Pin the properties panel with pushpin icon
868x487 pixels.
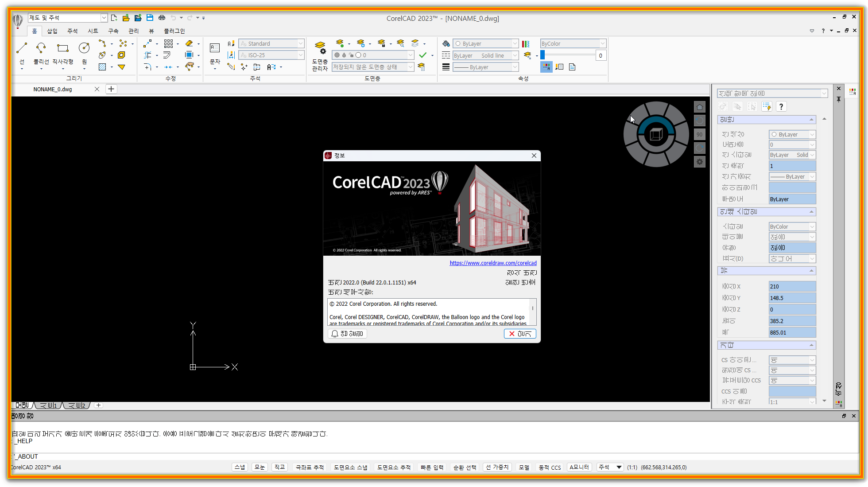(x=838, y=99)
